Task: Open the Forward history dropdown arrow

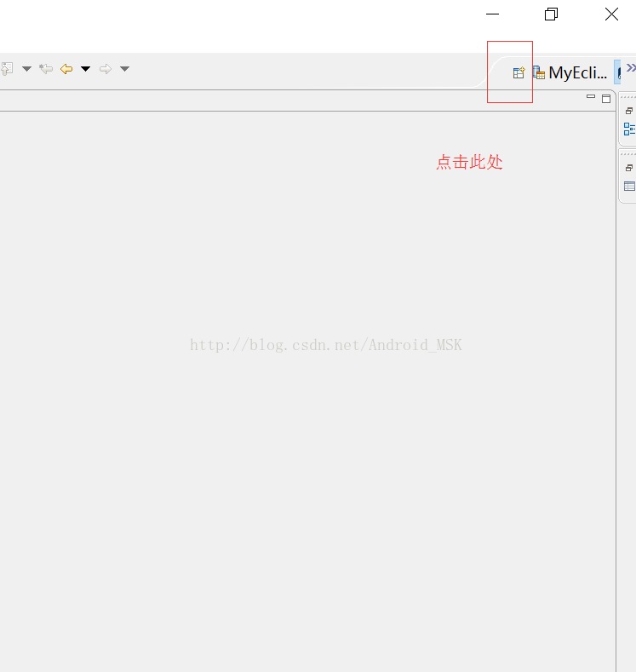Action: pos(124,69)
